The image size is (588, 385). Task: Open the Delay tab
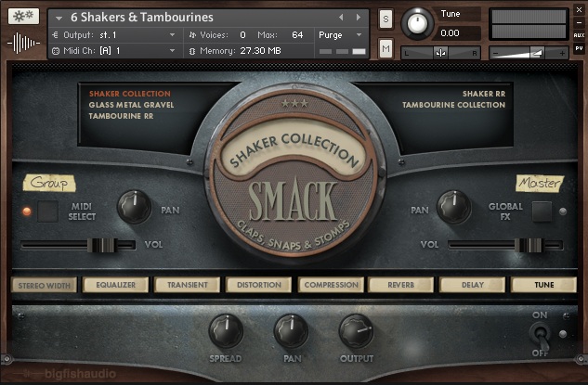tap(473, 285)
